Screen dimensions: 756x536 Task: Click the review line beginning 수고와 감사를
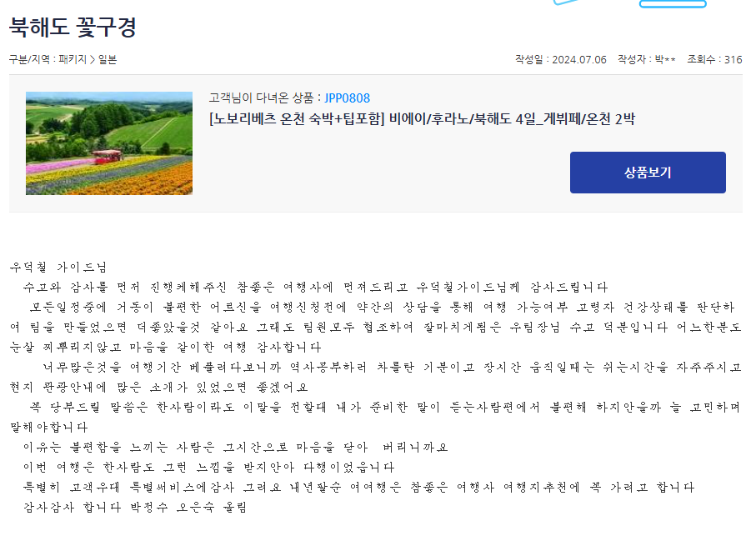pyautogui.click(x=316, y=288)
